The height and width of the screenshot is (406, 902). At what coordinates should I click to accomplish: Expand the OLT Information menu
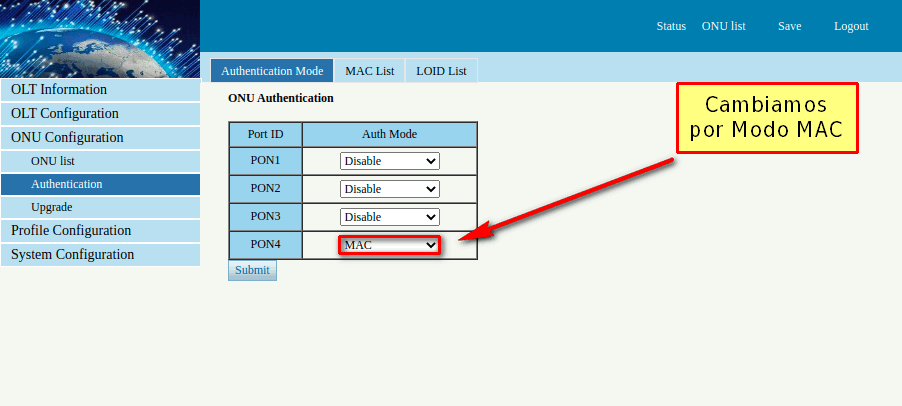point(101,90)
